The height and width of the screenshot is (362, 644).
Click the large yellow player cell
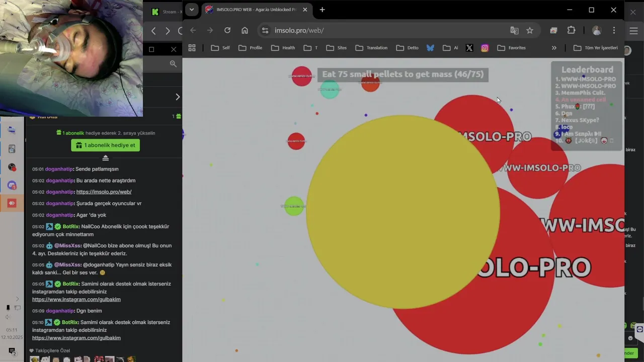(x=403, y=212)
